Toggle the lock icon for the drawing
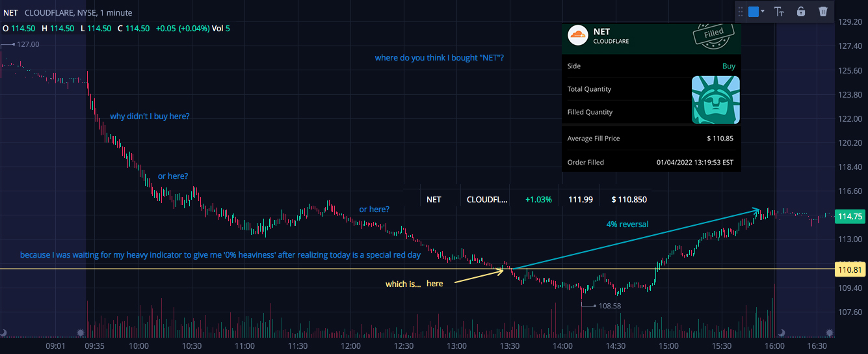 click(801, 11)
